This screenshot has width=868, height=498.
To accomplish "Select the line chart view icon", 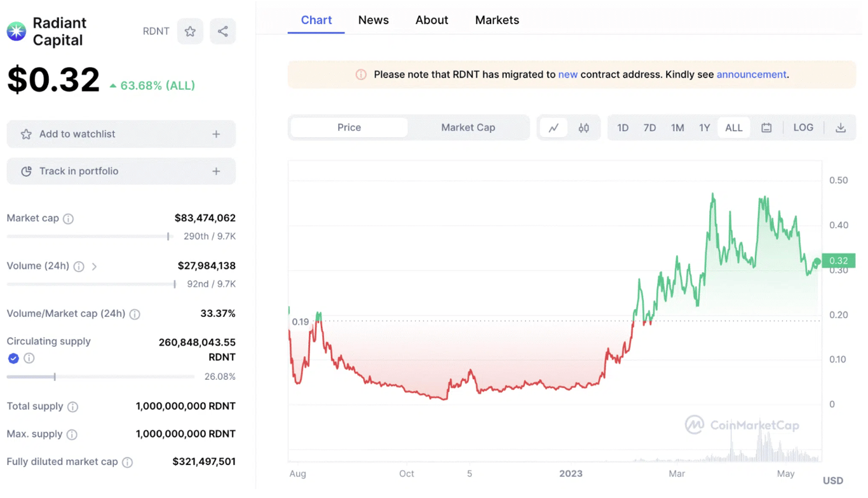I will 554,128.
